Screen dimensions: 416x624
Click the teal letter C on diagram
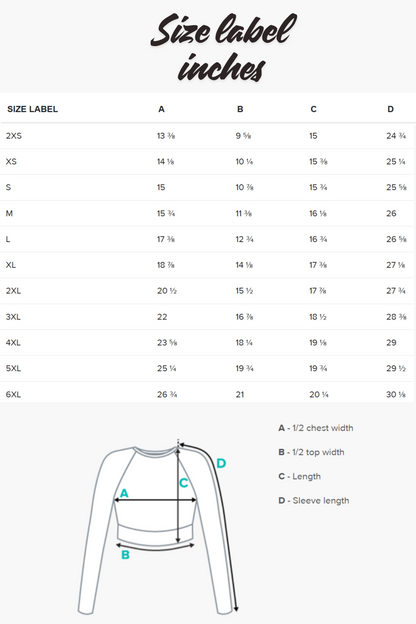coord(184,483)
